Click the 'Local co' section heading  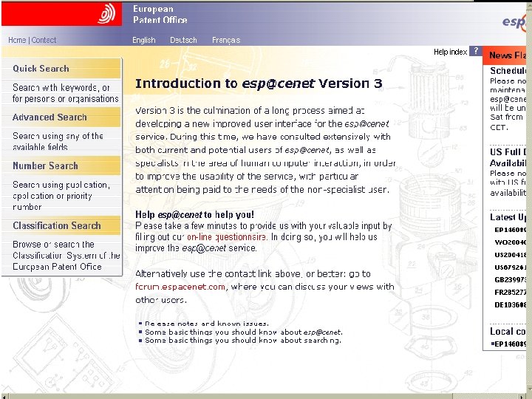point(508,332)
